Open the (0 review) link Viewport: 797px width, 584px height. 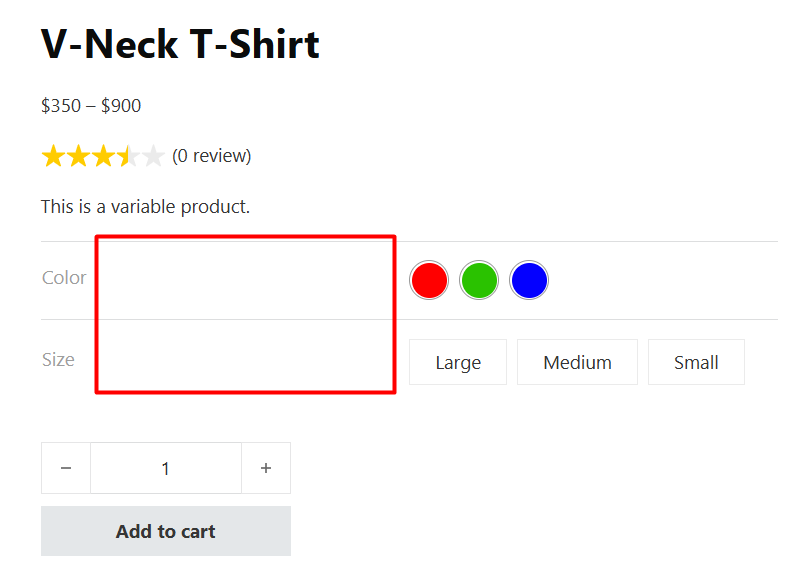211,156
